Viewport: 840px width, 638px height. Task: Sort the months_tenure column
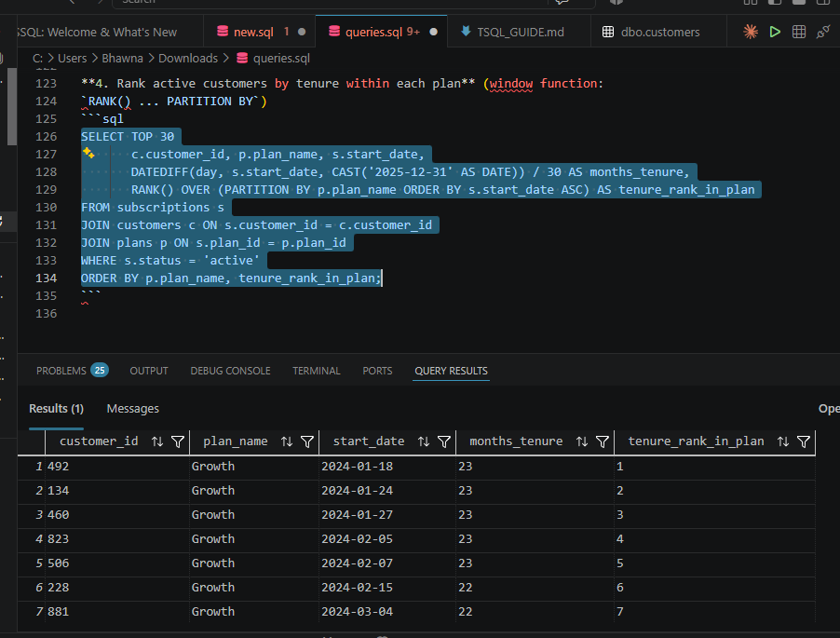[582, 441]
